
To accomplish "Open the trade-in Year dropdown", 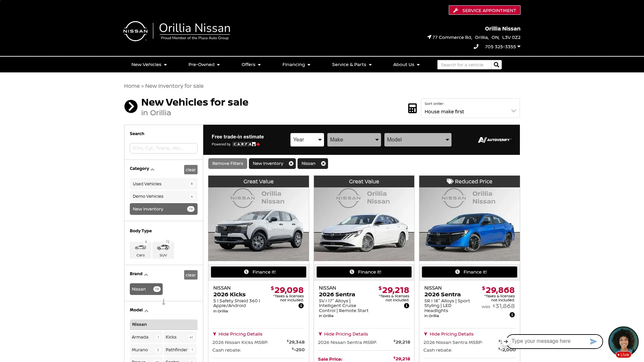I will (x=307, y=140).
